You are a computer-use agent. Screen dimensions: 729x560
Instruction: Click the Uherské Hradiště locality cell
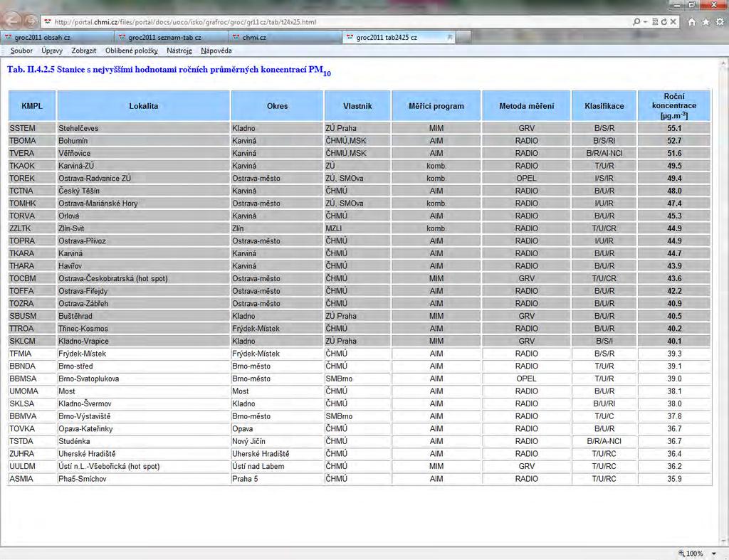point(143,454)
